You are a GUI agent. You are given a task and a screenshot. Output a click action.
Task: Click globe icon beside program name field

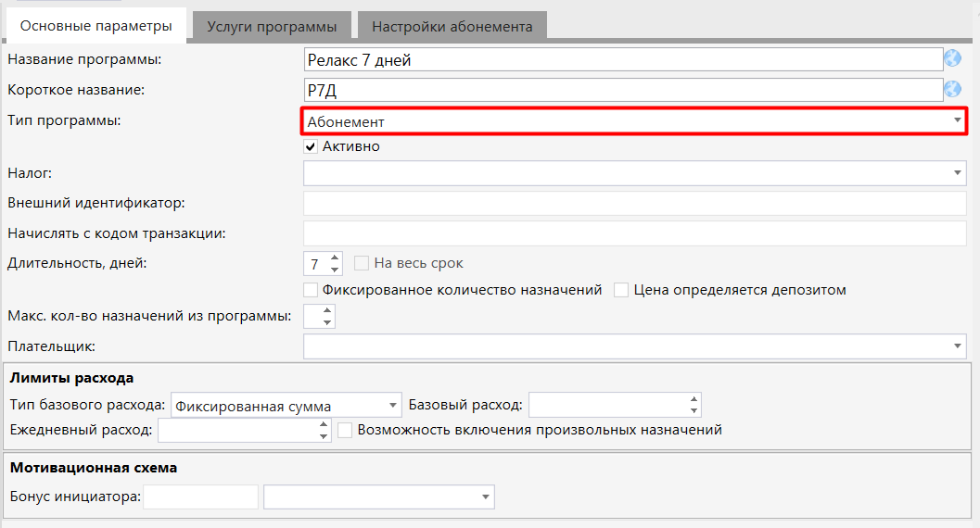953,59
